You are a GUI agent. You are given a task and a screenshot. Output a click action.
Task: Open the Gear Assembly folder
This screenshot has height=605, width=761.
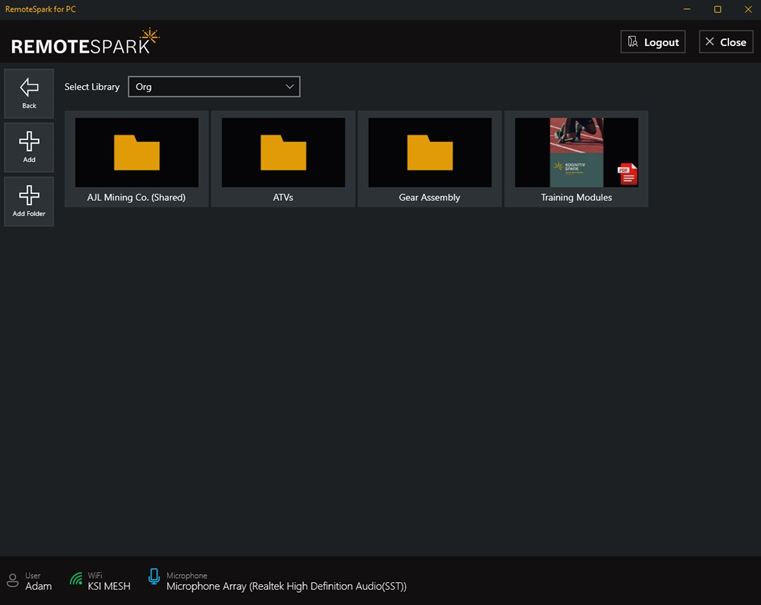430,159
